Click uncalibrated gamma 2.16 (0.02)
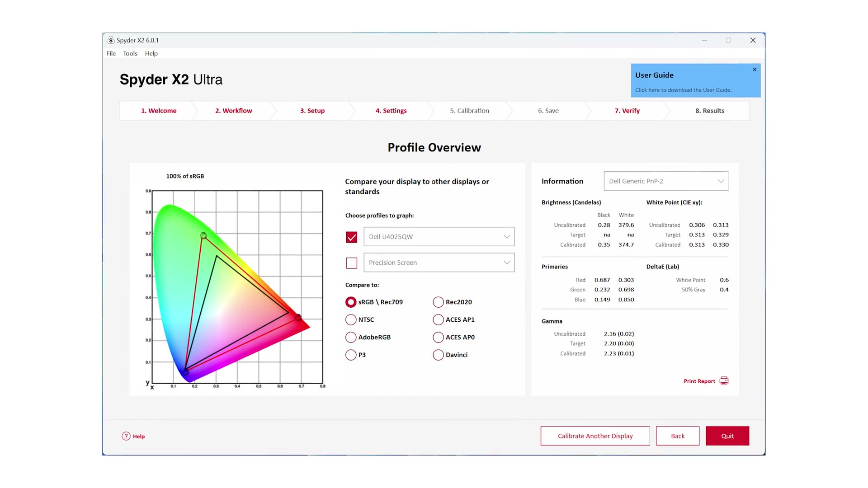The height and width of the screenshot is (488, 868). (x=619, y=334)
